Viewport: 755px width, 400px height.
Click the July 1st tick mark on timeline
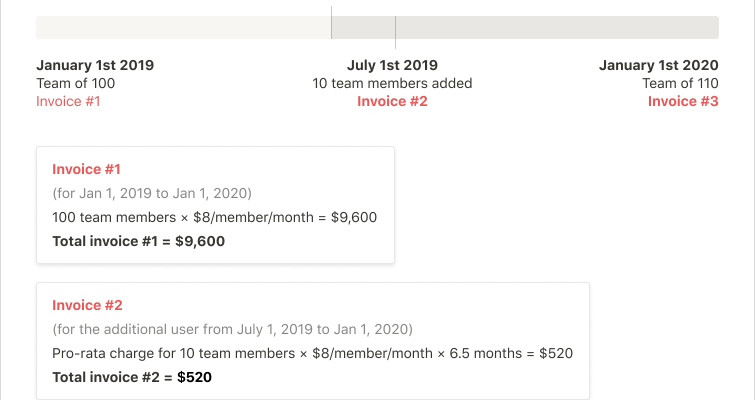[x=395, y=32]
